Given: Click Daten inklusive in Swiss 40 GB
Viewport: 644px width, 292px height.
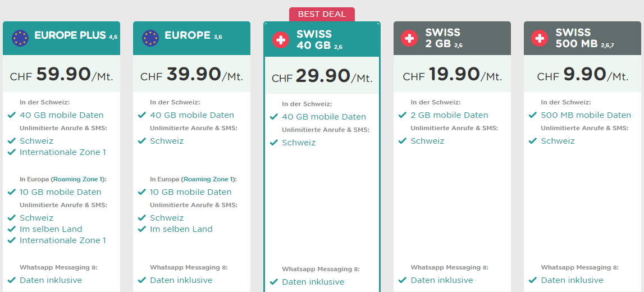Looking at the screenshot, I should point(313,282).
